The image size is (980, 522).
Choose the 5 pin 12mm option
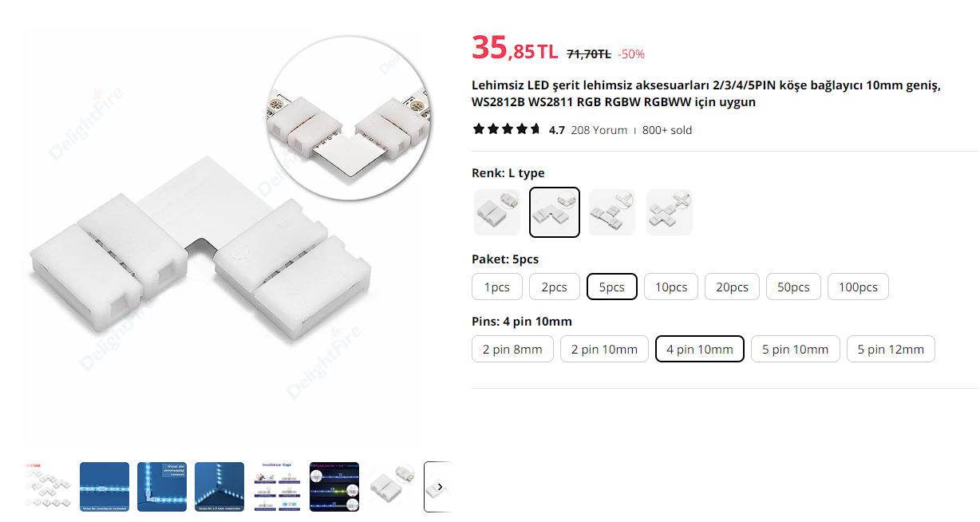891,349
